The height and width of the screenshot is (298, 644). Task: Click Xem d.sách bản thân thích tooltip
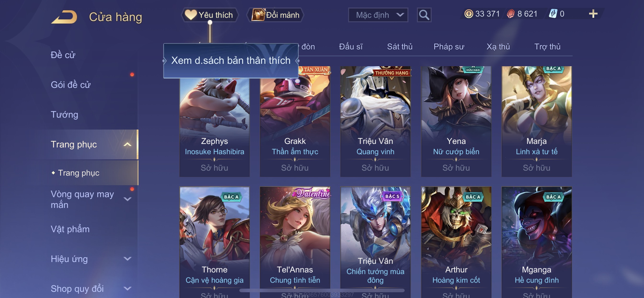[231, 61]
